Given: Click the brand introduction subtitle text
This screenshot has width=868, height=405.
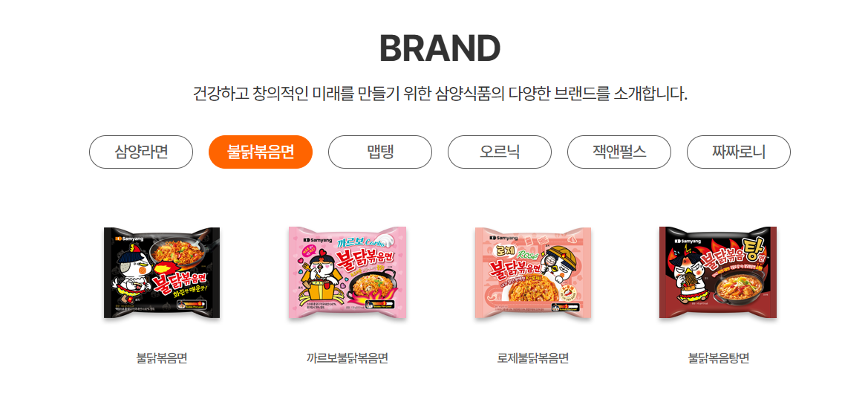Looking at the screenshot, I should pyautogui.click(x=440, y=93).
